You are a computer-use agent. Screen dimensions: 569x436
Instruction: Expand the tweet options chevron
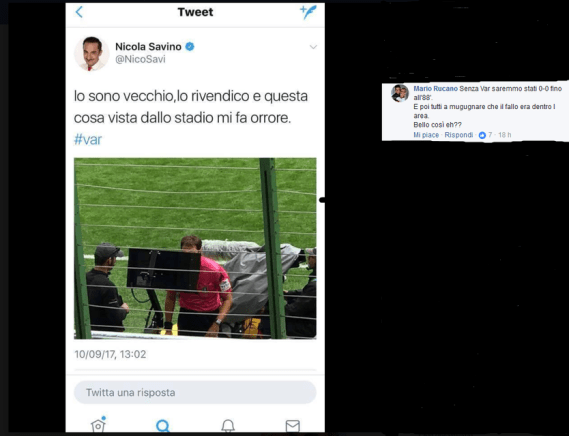313,47
